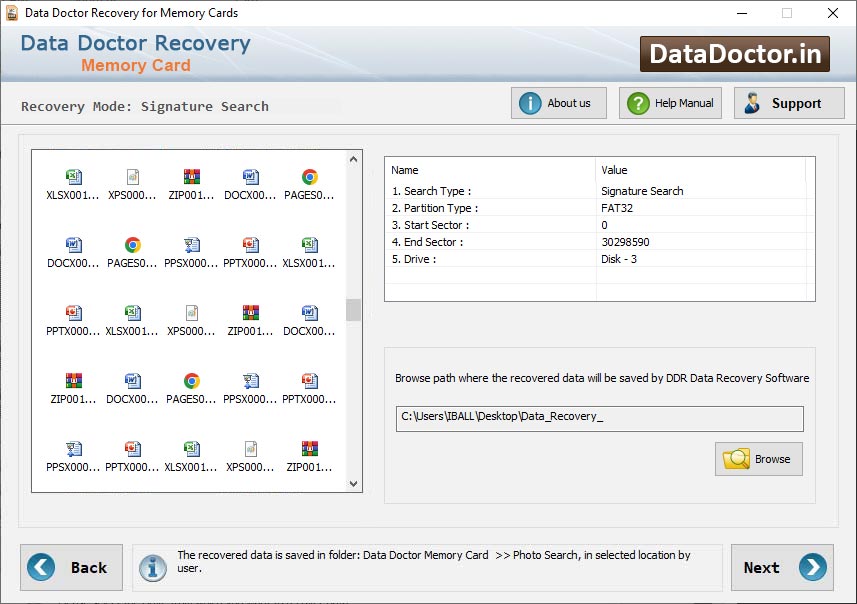This screenshot has width=857, height=604.
Task: Click the Browse folder icon
Action: [737, 458]
